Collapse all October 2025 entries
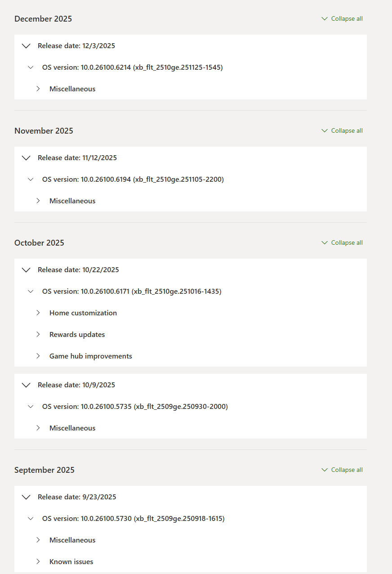This screenshot has width=392, height=574. 342,243
